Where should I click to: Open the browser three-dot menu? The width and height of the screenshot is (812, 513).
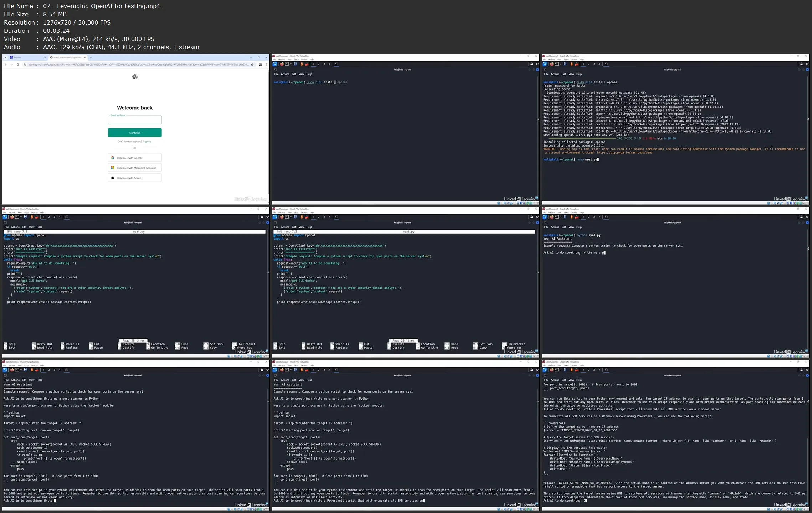pos(267,65)
